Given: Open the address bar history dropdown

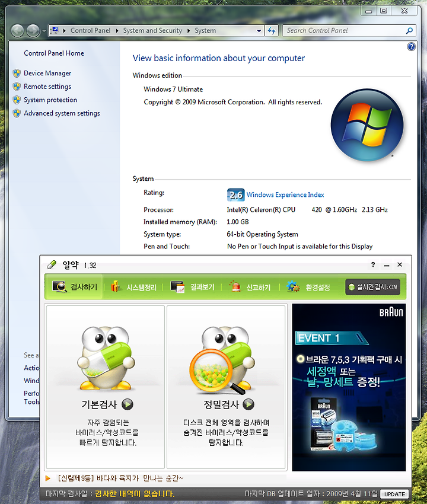Looking at the screenshot, I should pyautogui.click(x=259, y=31).
